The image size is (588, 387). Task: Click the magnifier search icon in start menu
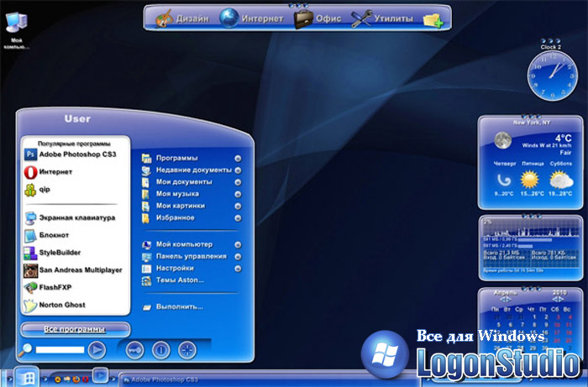tap(25, 350)
